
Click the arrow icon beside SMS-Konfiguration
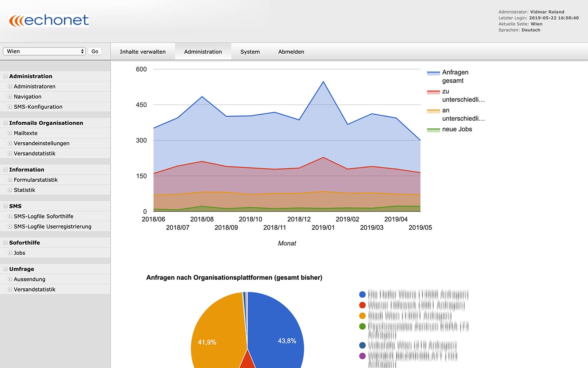tap(10, 107)
